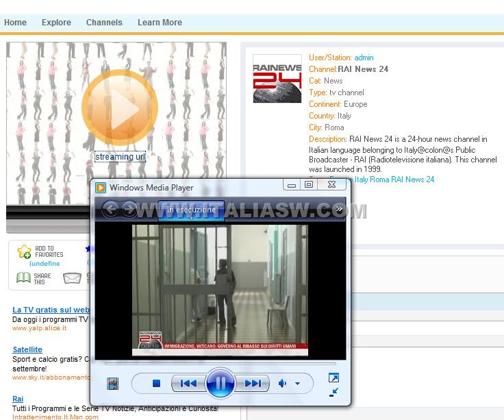This screenshot has width=504, height=420.
Task: Click the email envelope icon
Action: (x=72, y=278)
